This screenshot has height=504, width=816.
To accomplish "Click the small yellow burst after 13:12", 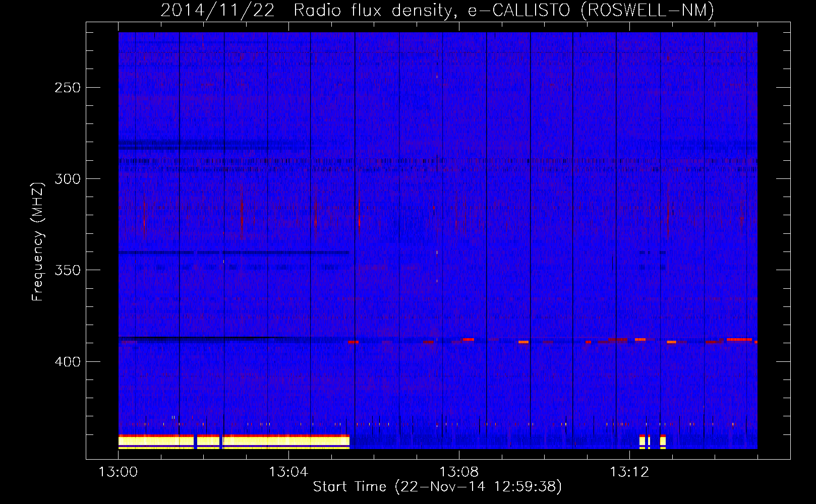I will coord(653,442).
